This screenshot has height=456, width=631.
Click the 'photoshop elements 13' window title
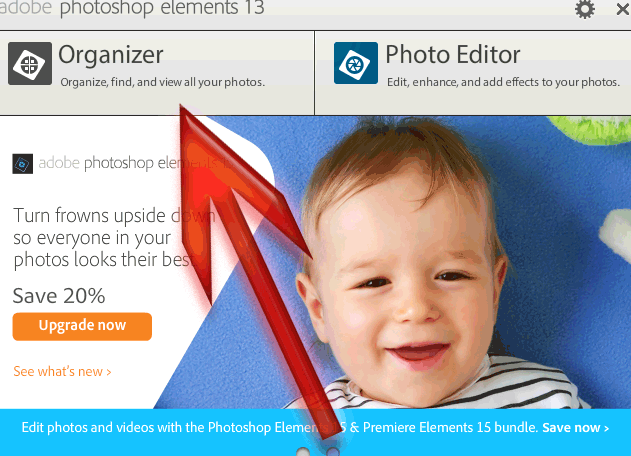click(162, 8)
